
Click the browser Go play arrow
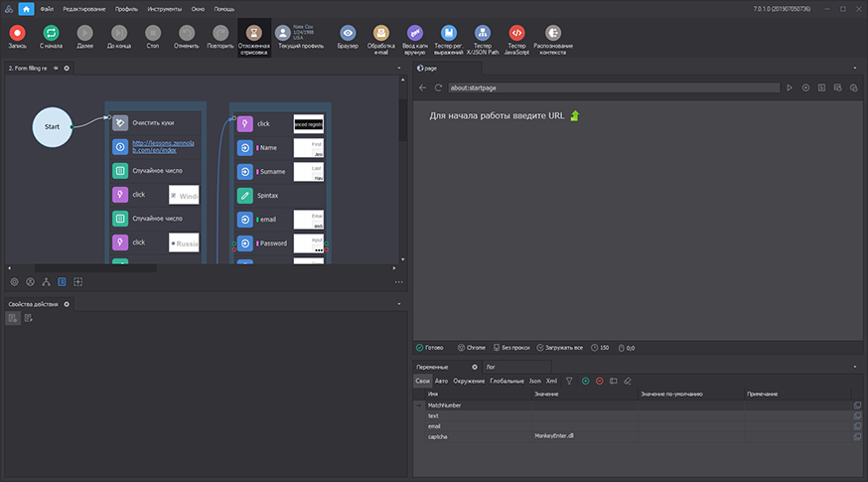tap(790, 87)
